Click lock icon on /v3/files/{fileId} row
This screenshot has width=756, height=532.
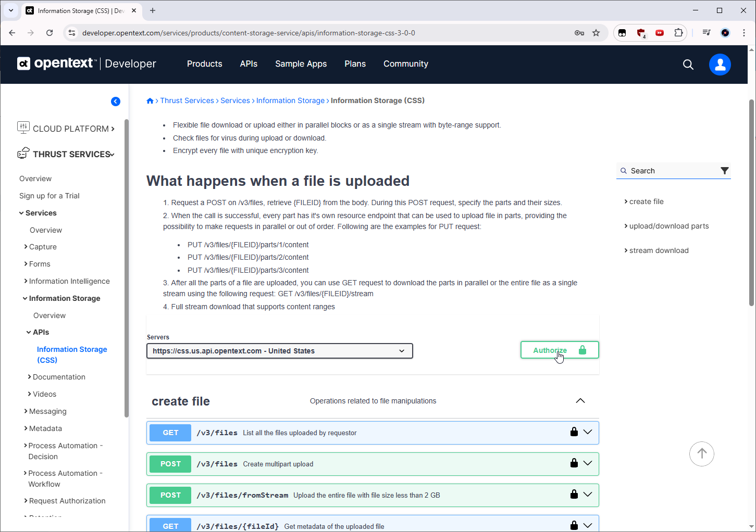(x=574, y=525)
